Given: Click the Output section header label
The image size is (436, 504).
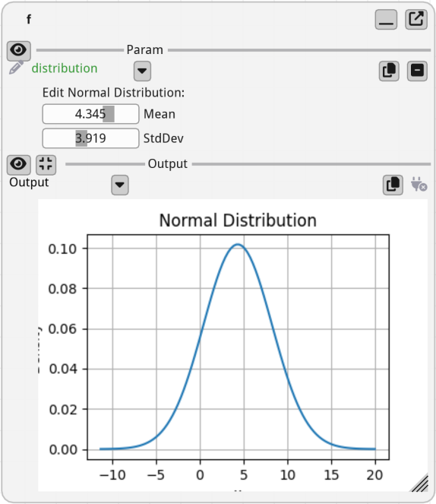Looking at the screenshot, I should coord(168,164).
